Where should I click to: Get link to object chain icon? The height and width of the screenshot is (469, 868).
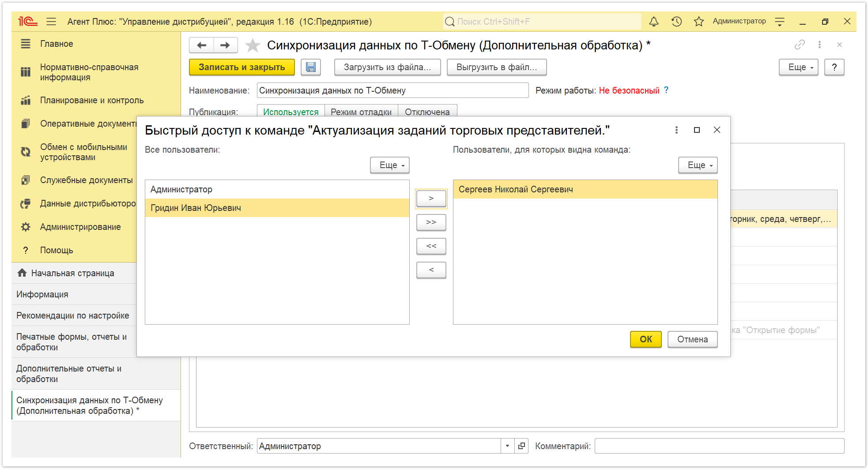800,45
